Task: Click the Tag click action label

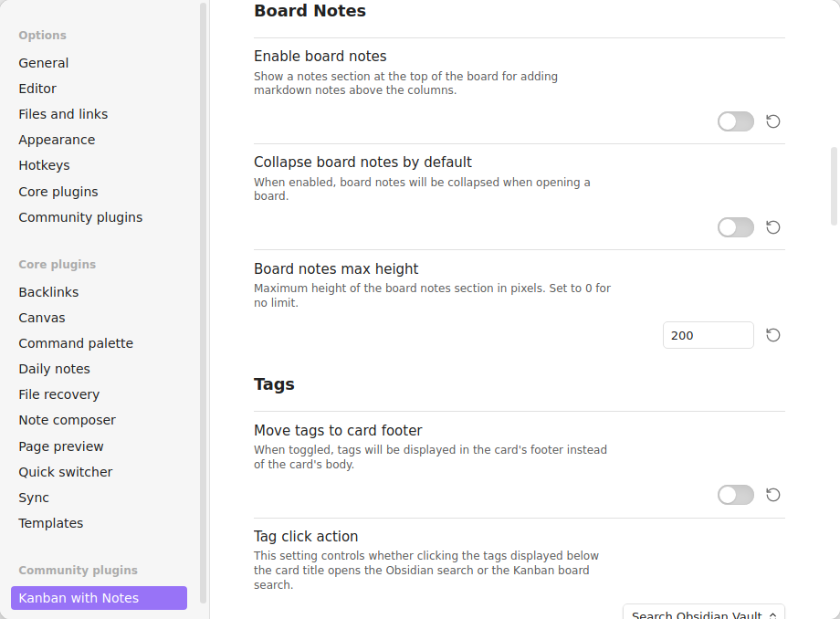Action: pyautogui.click(x=306, y=536)
